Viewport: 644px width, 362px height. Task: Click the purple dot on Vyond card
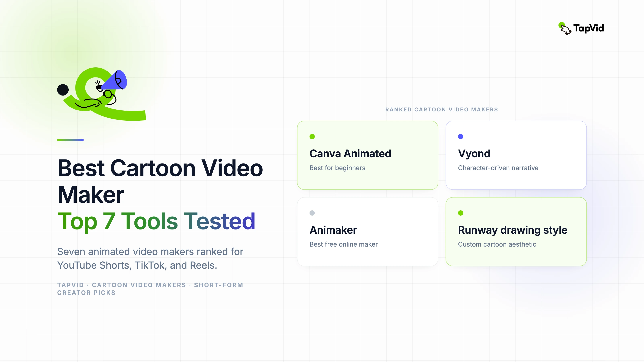460,136
